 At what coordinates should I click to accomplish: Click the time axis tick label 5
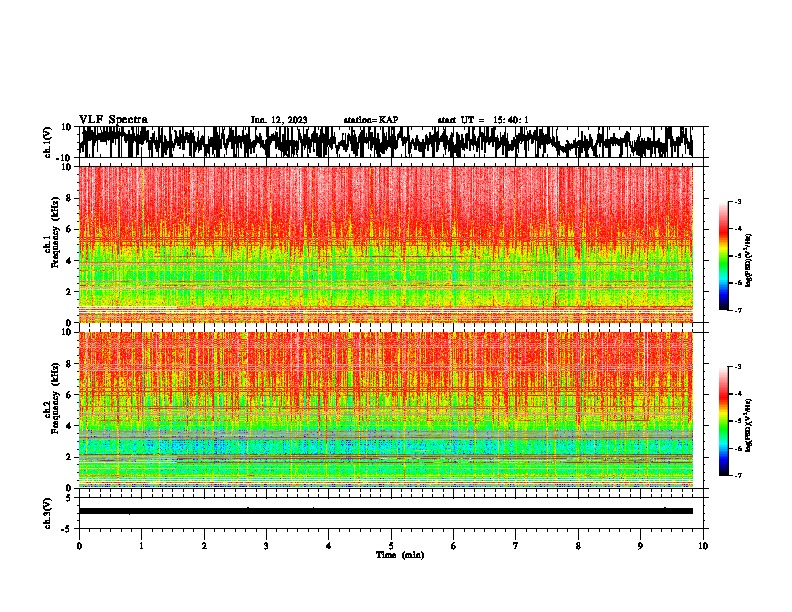391,546
